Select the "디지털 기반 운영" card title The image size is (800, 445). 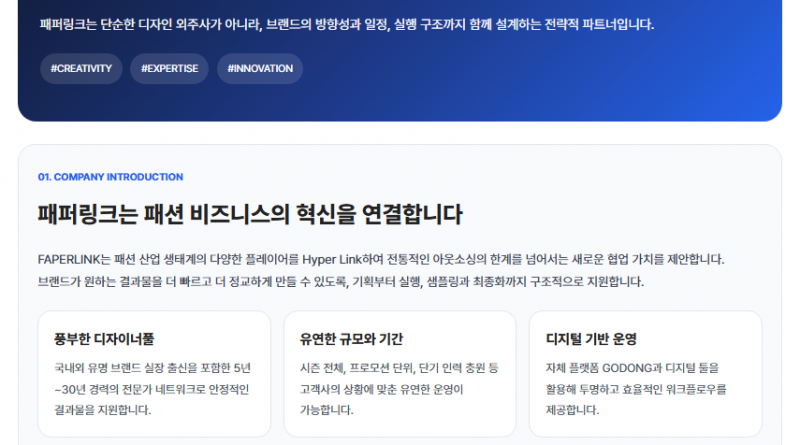click(x=592, y=339)
